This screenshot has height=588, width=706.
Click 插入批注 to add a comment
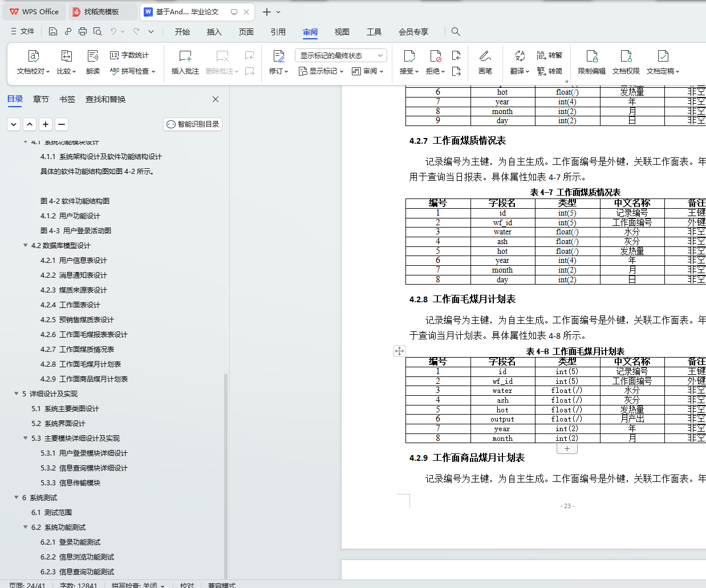(x=185, y=62)
